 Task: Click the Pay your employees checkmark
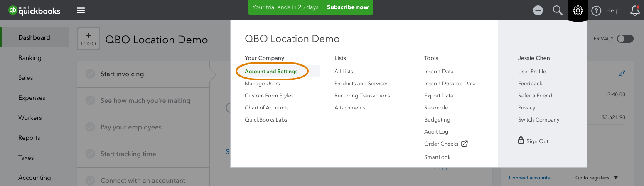click(x=90, y=127)
